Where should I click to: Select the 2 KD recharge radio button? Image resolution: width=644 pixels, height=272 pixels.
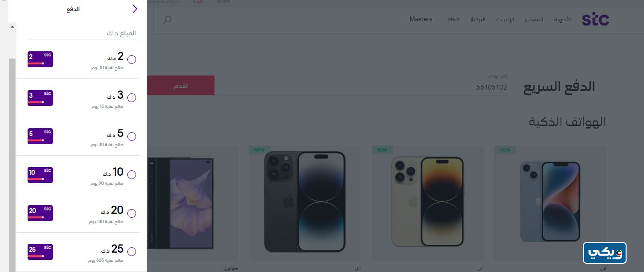(132, 60)
